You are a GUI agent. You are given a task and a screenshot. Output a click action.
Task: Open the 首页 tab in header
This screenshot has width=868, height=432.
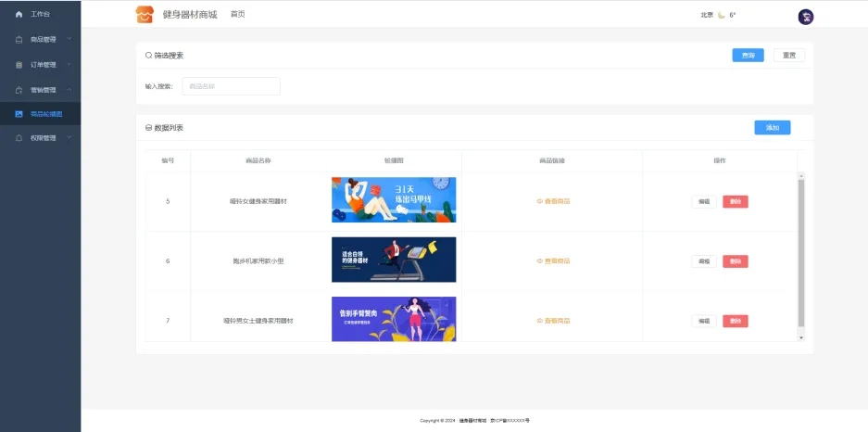[237, 15]
